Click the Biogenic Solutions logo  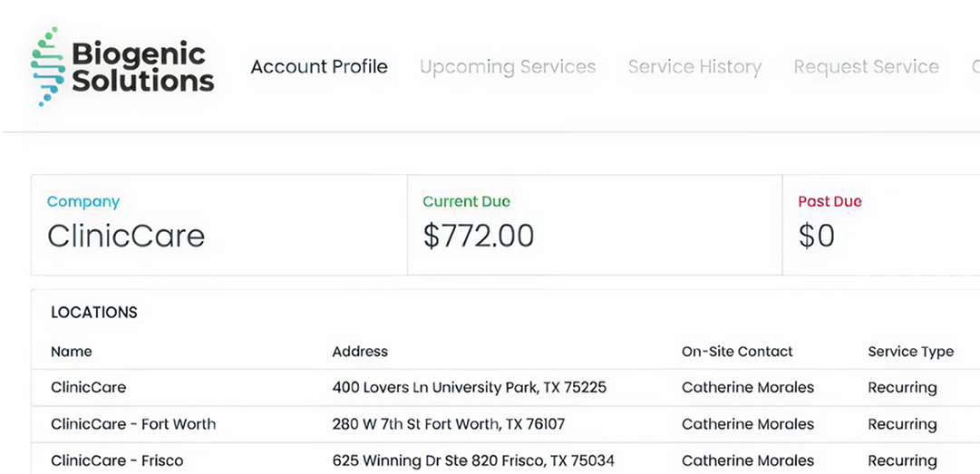(122, 67)
